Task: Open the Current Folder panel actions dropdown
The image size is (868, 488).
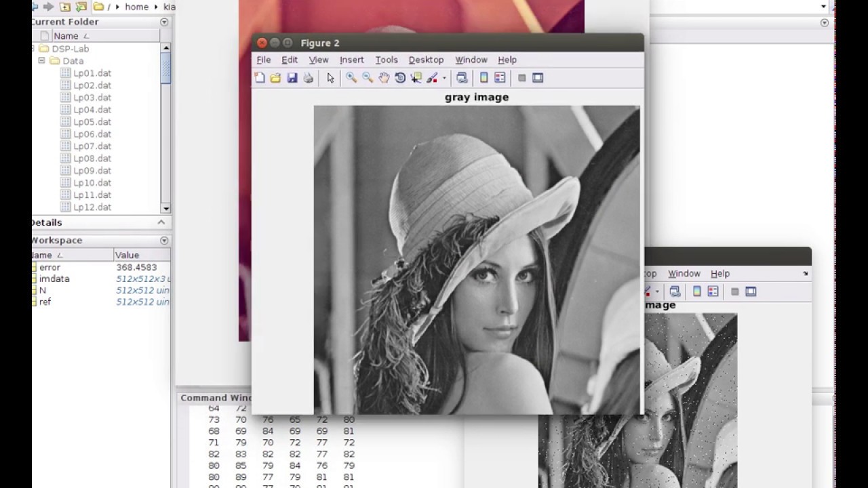Action: 164,22
